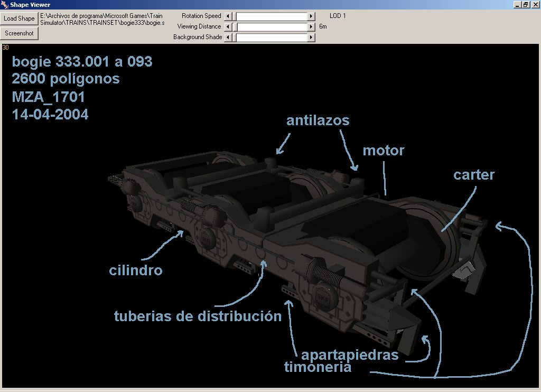Click the Load Shape button
The image size is (541, 392).
(20, 18)
